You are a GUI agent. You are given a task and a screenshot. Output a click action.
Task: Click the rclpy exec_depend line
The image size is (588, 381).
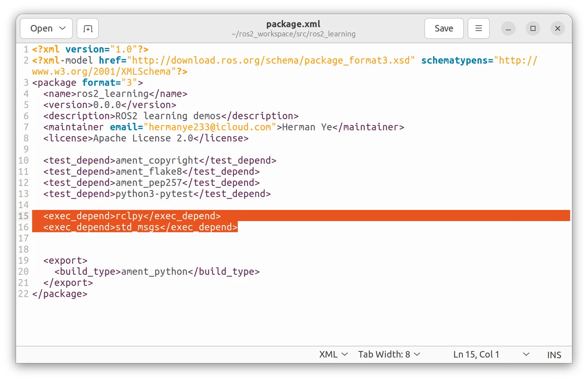click(132, 216)
